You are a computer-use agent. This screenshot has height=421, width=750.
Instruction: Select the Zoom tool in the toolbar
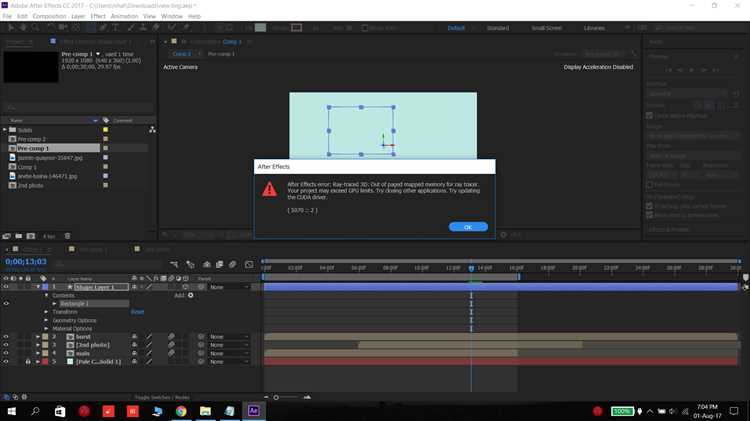click(35, 28)
